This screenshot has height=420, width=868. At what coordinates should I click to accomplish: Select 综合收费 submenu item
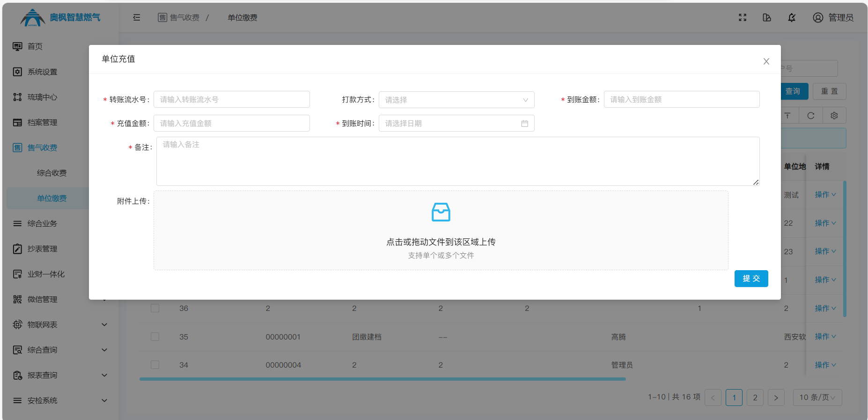click(52, 173)
